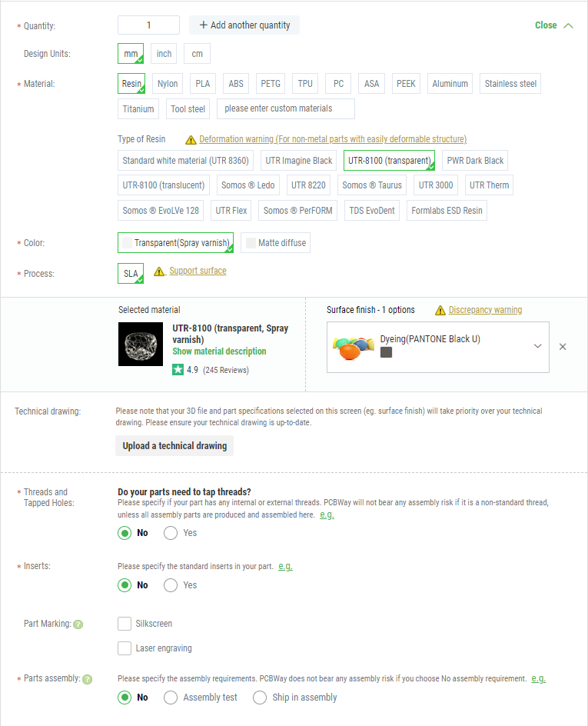Click the PANTONE Black U color swatch
Image resolution: width=588 pixels, height=726 pixels.
[387, 352]
